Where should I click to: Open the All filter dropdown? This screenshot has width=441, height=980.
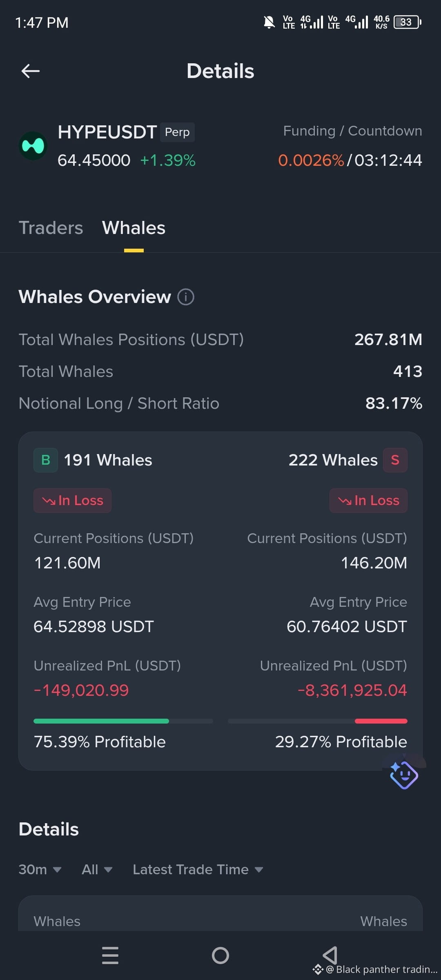97,869
